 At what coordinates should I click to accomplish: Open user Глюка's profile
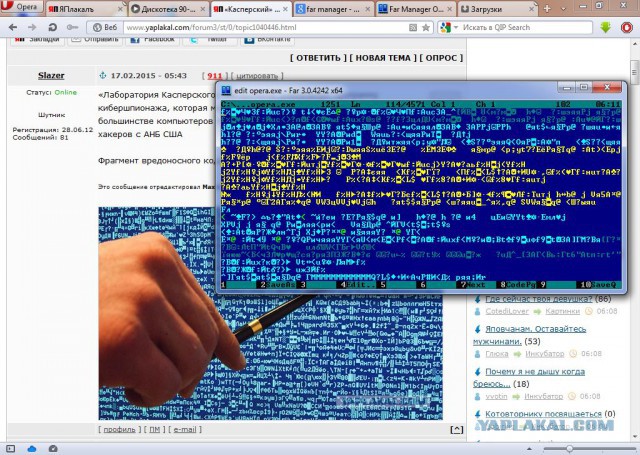click(x=497, y=354)
